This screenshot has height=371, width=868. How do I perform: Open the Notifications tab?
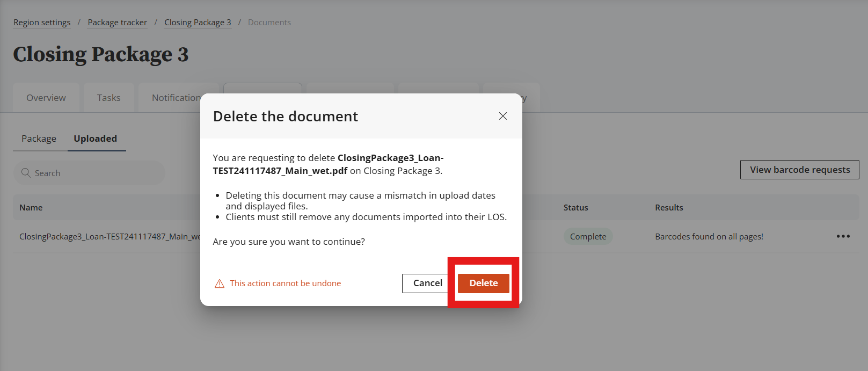[x=176, y=98]
